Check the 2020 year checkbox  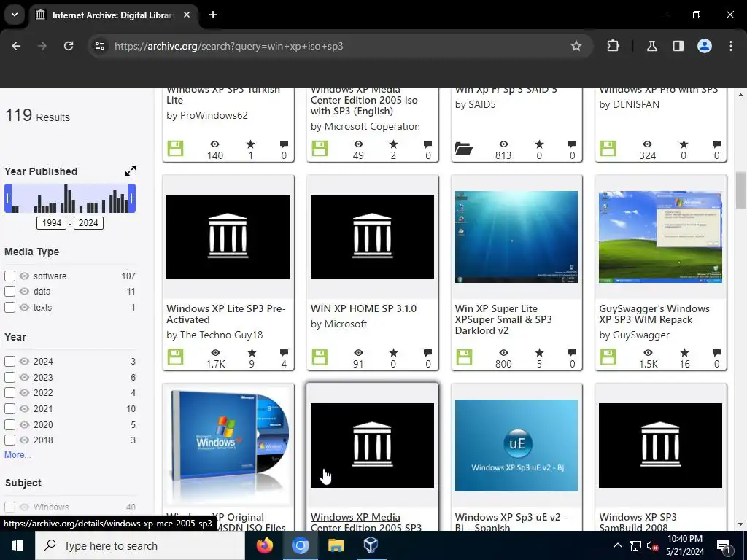click(x=9, y=424)
